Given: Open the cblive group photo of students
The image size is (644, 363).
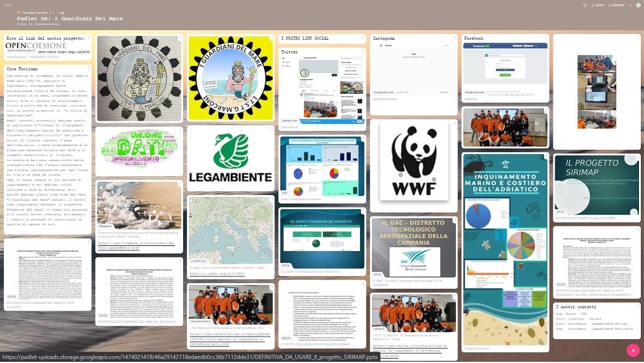Looking at the screenshot, I should click(414, 313).
